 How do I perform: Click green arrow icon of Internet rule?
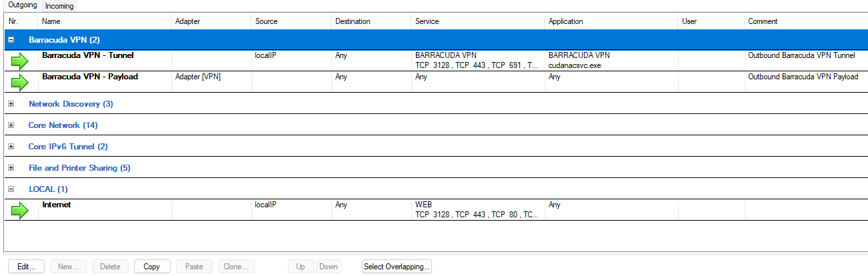pos(20,211)
